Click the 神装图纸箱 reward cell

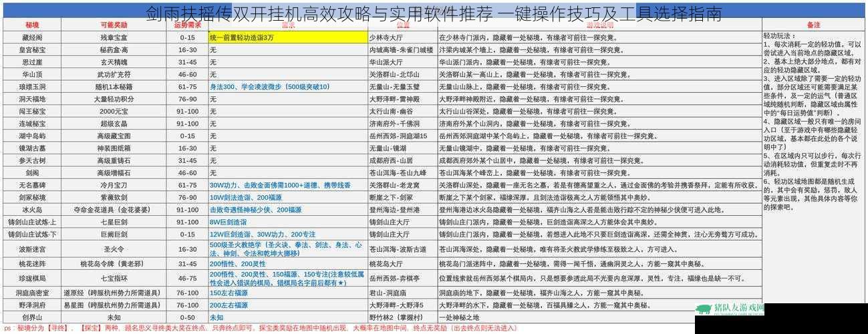114,148
